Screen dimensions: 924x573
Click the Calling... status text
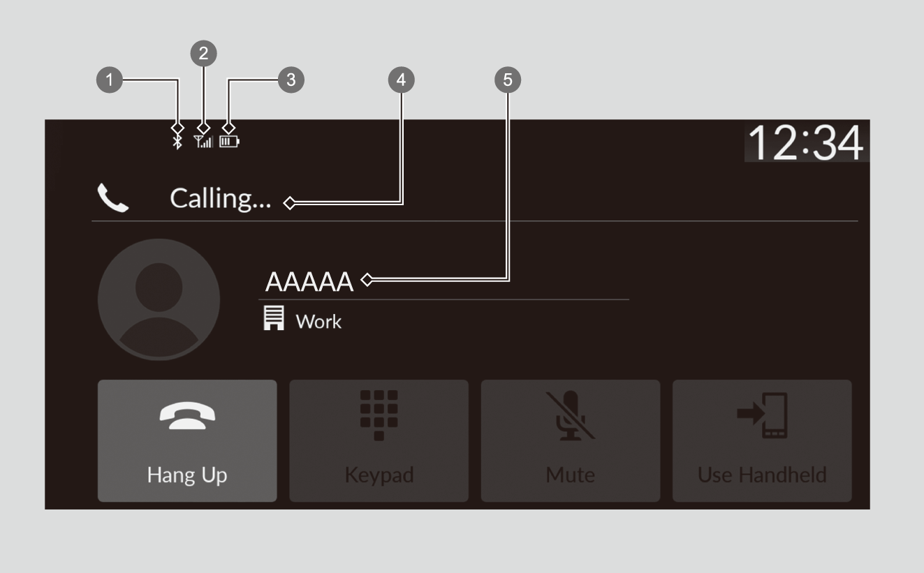[x=221, y=200]
